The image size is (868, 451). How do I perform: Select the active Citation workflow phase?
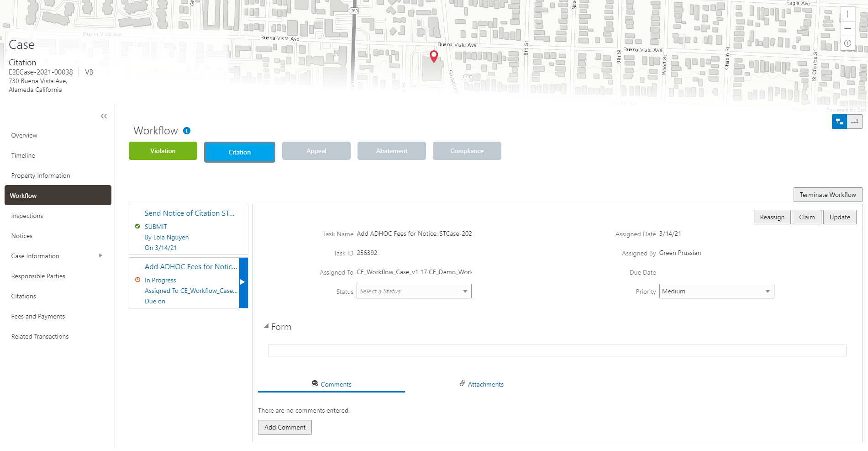(239, 152)
